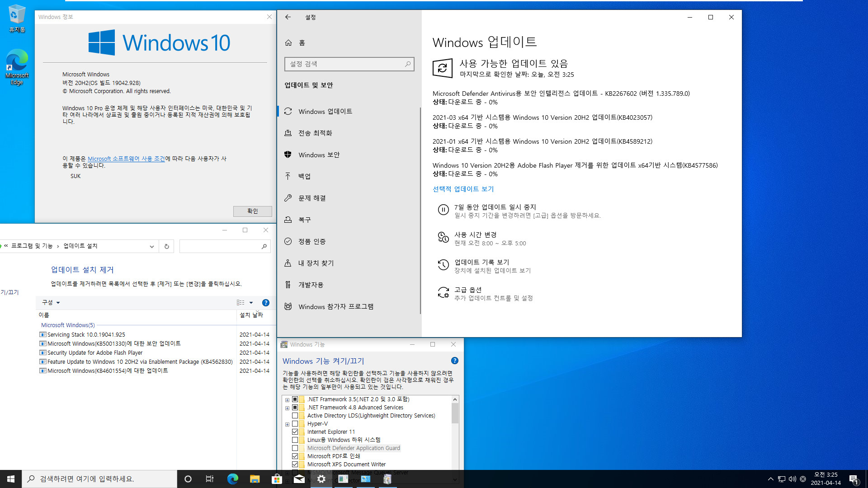868x488 pixels.
Task: Collapse Microsoft Windows(5) group header
Action: (68, 325)
